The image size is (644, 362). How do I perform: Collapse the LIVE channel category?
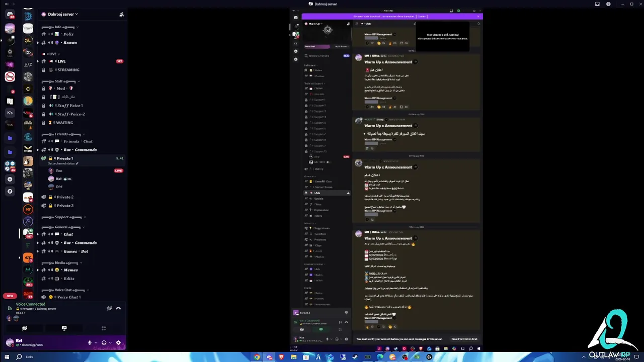pos(51,54)
